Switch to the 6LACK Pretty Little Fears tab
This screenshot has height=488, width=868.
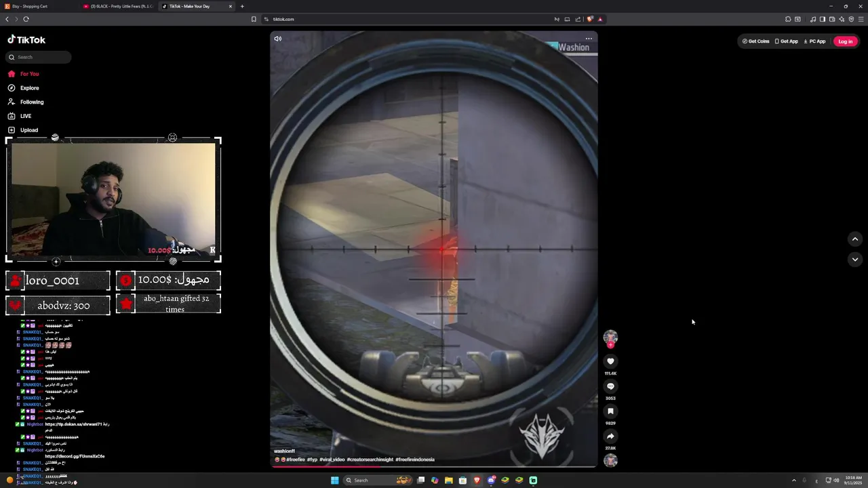tap(119, 6)
